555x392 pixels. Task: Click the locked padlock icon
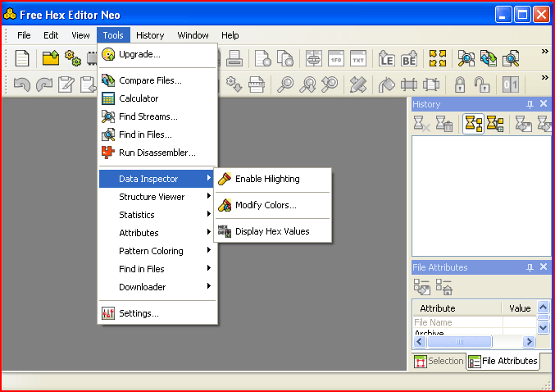click(459, 84)
